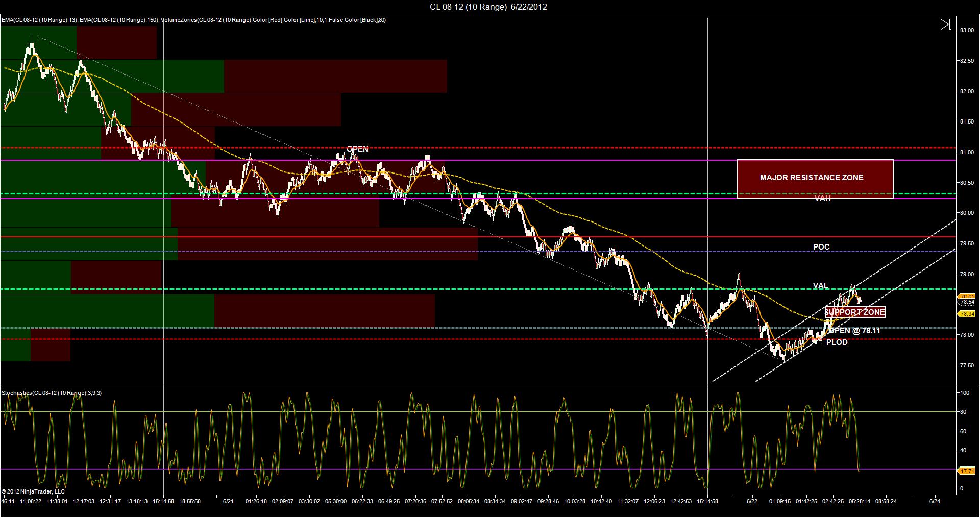This screenshot has height=518, width=980.
Task: Click the 05:28:14 time axis label
Action: pos(860,502)
